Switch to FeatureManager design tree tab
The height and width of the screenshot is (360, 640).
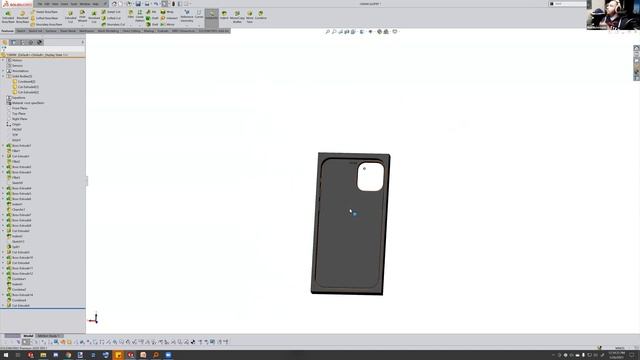pyautogui.click(x=5, y=42)
